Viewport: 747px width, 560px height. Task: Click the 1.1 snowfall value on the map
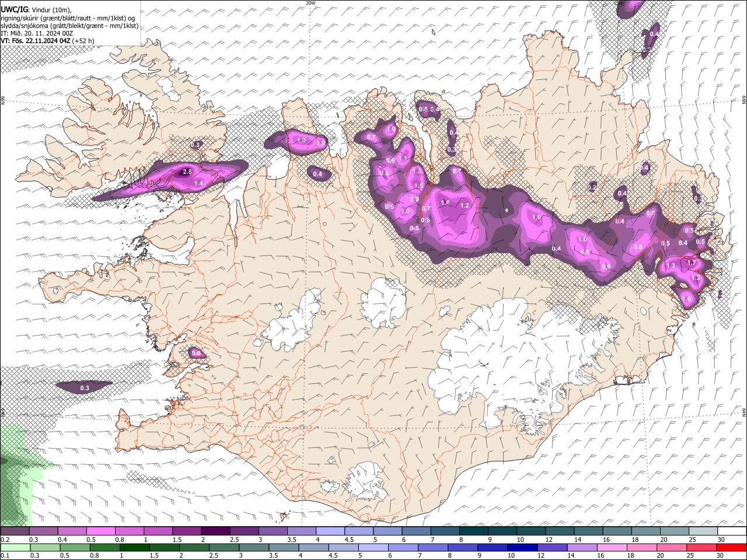click(403, 158)
